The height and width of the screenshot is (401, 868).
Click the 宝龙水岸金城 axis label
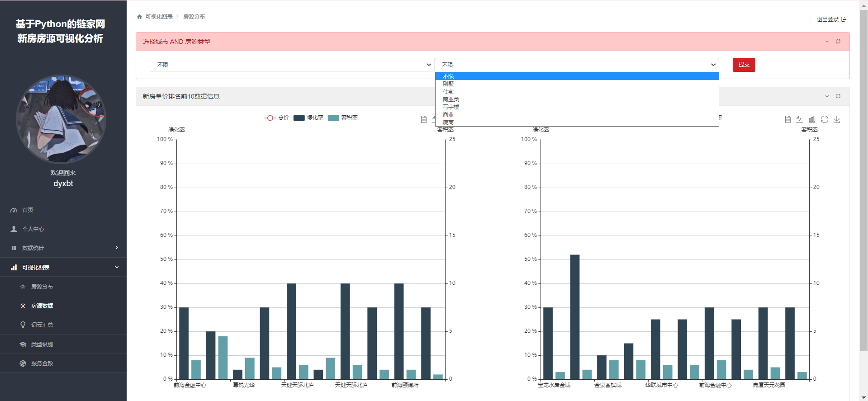pos(554,385)
